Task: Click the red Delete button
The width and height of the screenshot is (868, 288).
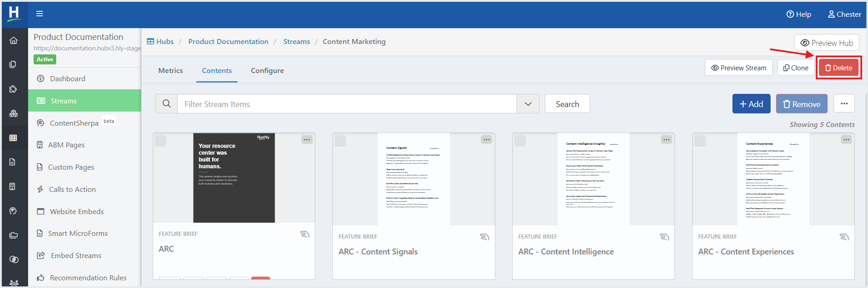Action: coord(839,68)
